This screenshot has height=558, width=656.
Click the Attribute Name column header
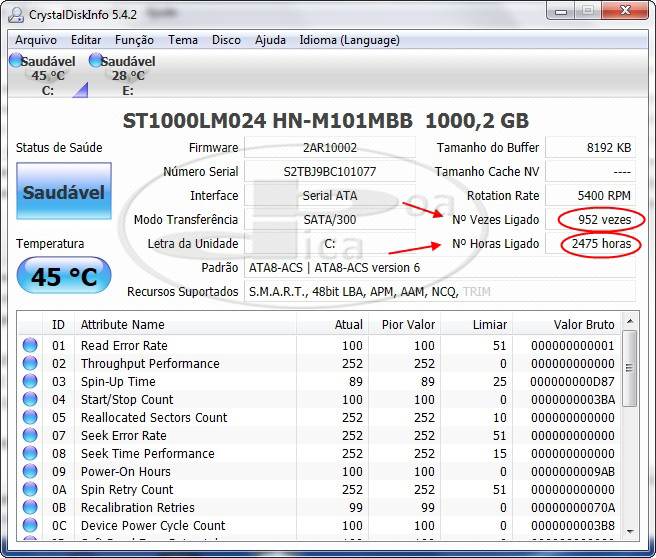(185, 325)
